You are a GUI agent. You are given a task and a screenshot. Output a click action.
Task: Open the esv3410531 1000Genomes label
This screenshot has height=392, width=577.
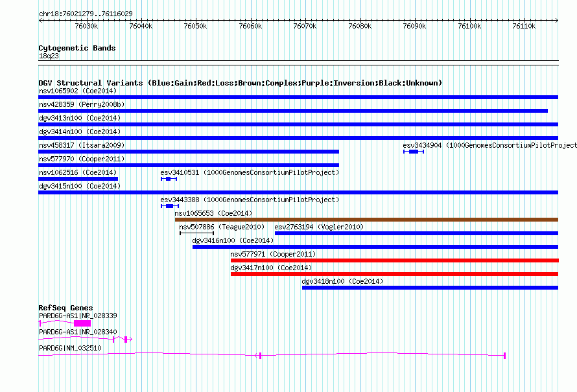click(x=250, y=172)
